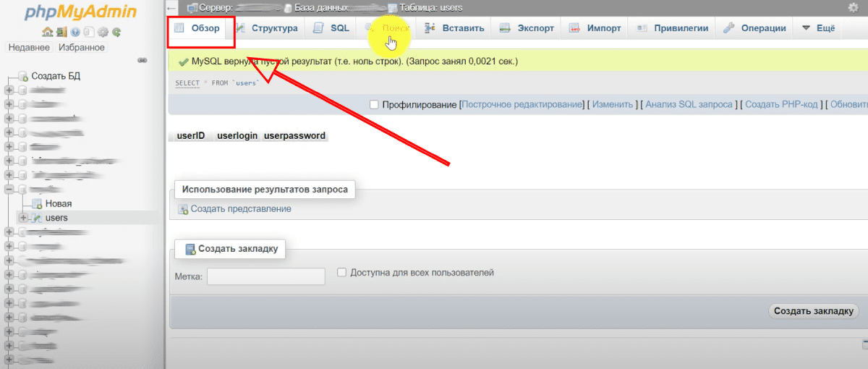Switch to the Структура tab
This screenshot has width=868, height=369.
pyautogui.click(x=265, y=28)
